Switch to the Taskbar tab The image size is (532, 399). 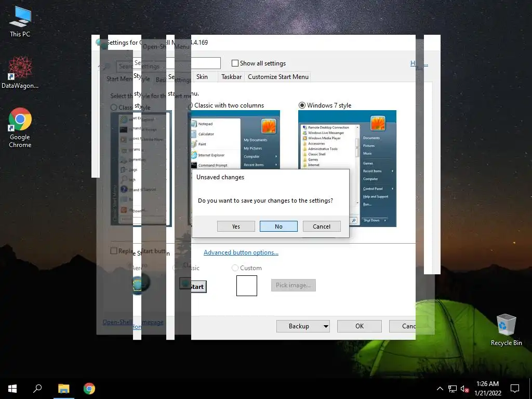[231, 77]
